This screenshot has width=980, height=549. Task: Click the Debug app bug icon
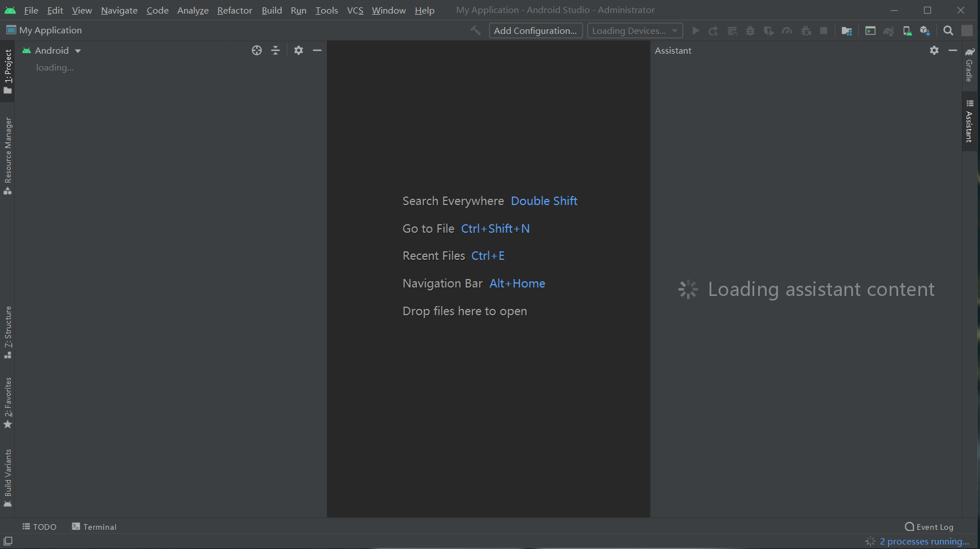pos(750,30)
